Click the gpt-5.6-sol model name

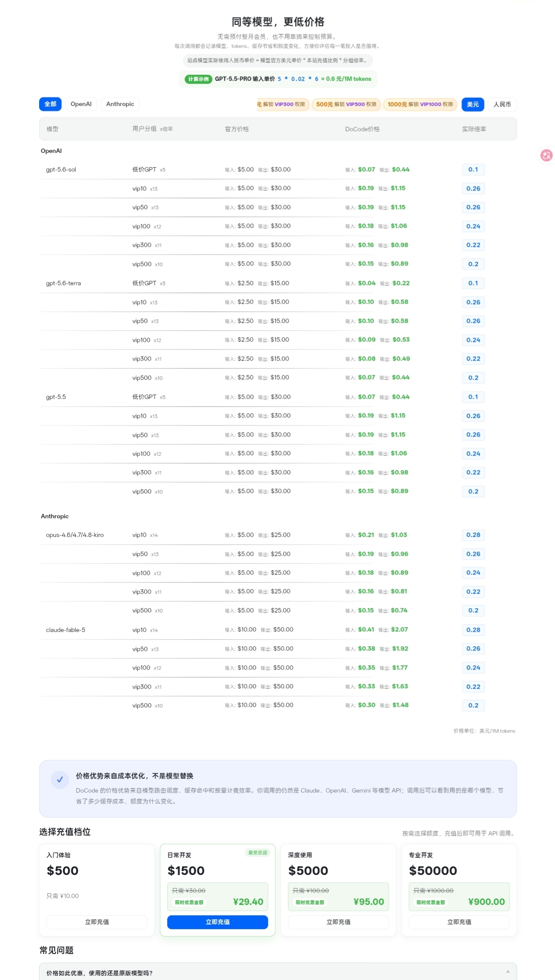[61, 170]
